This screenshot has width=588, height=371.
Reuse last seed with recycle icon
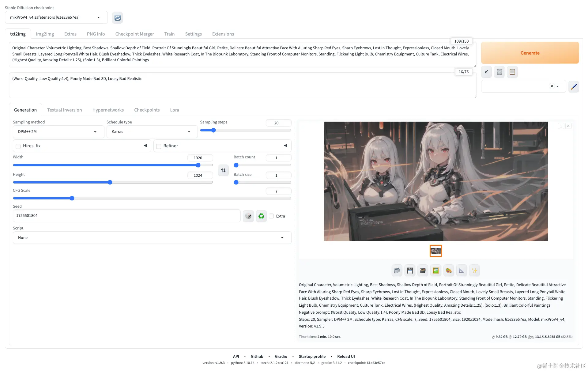coord(261,216)
